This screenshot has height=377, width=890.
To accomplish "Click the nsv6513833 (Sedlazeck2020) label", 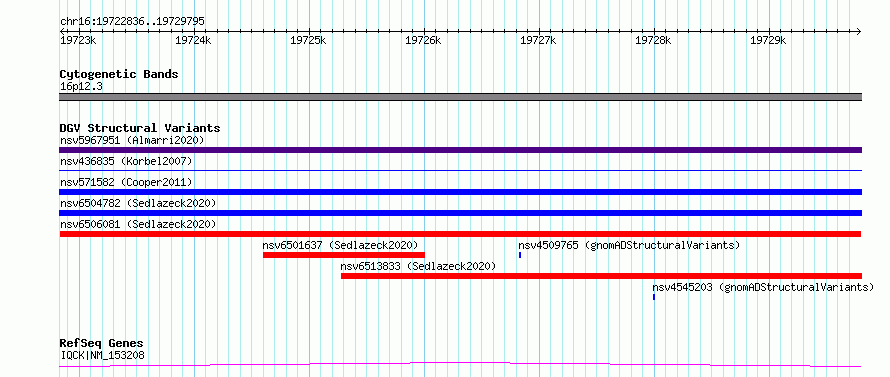I will [x=418, y=266].
